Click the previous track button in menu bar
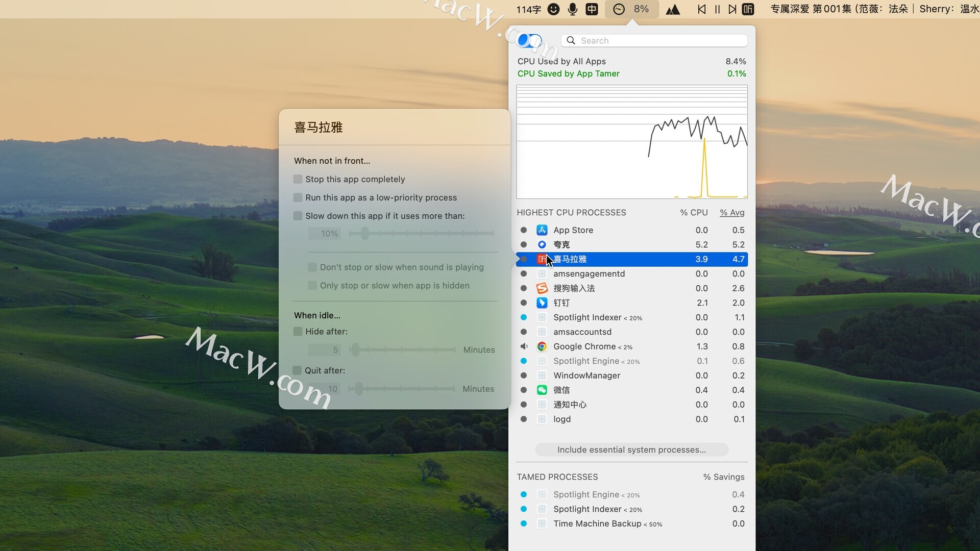This screenshot has width=980, height=551. 702,9
